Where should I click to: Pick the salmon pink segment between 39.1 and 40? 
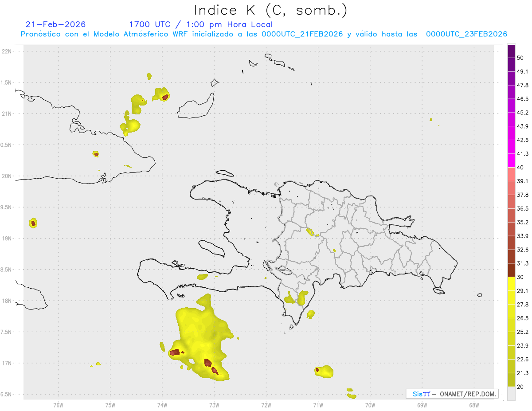pyautogui.click(x=511, y=174)
